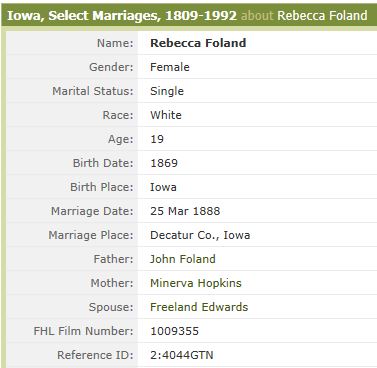Viewport: 377px width, 368px height.
Task: Open the Minerva Hopkins mother link
Action: [x=196, y=283]
